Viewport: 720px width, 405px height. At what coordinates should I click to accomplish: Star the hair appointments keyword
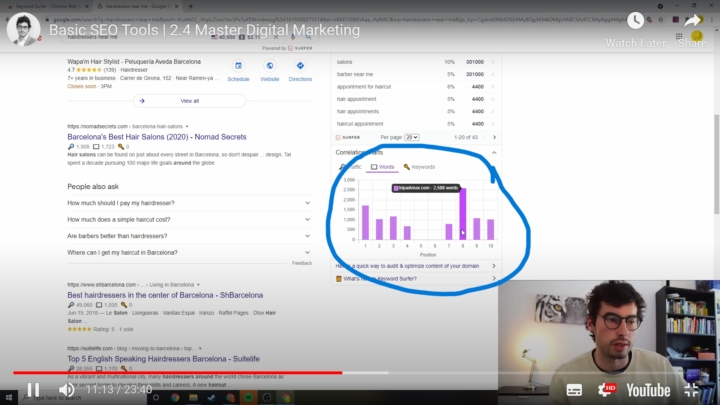tap(493, 112)
